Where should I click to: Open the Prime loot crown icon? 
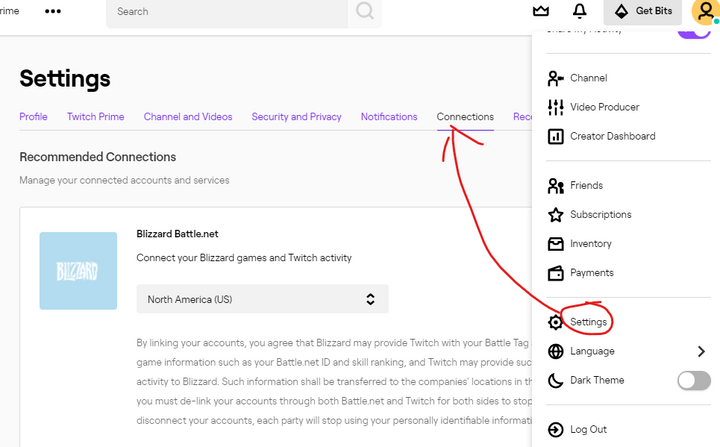[x=541, y=11]
